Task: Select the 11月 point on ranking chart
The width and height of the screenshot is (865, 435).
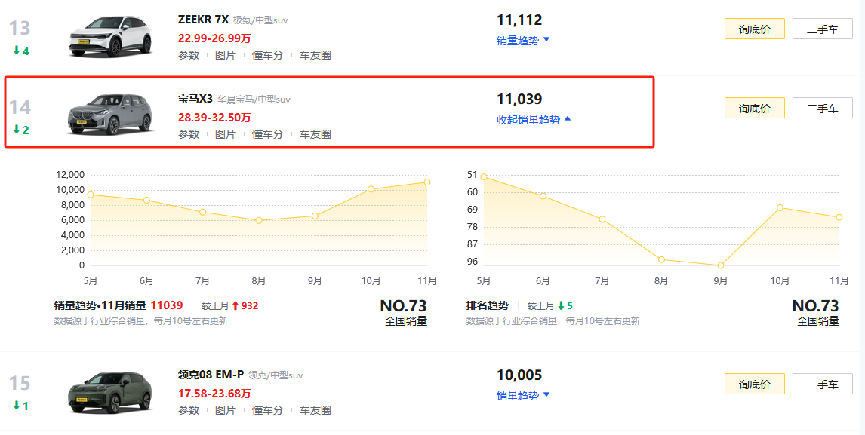Action: tap(839, 217)
